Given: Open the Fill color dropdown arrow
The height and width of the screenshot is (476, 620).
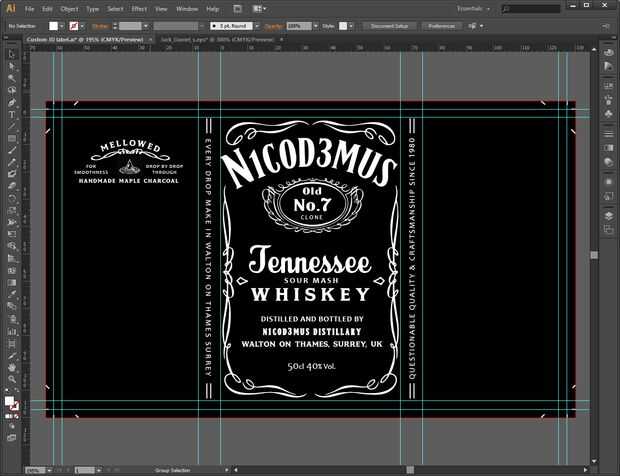Looking at the screenshot, I should point(62,26).
